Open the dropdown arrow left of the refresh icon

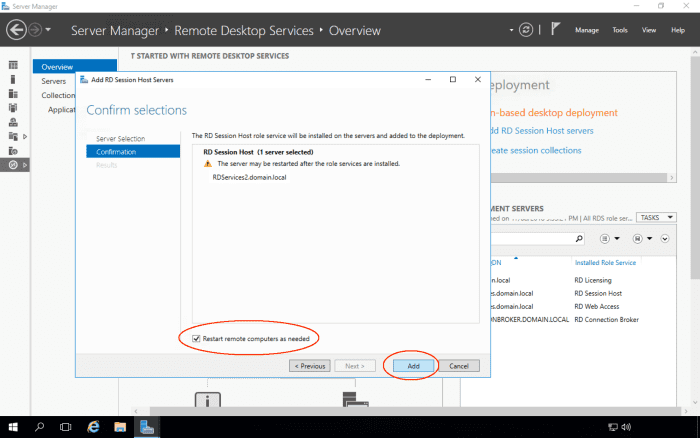(511, 30)
